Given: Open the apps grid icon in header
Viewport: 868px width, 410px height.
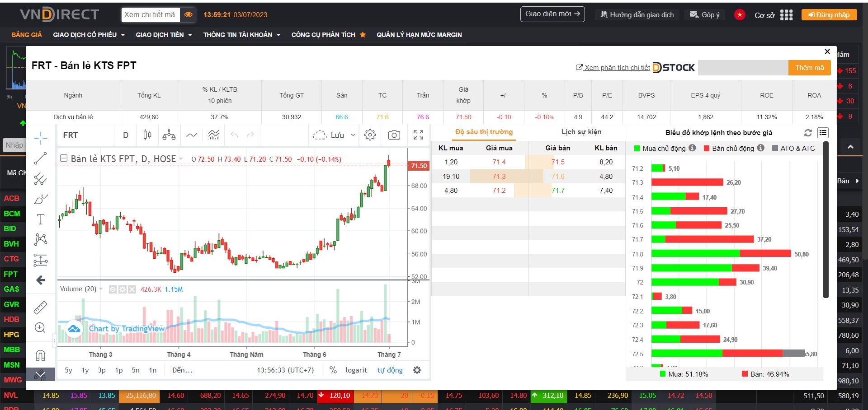Looking at the screenshot, I should point(787,15).
